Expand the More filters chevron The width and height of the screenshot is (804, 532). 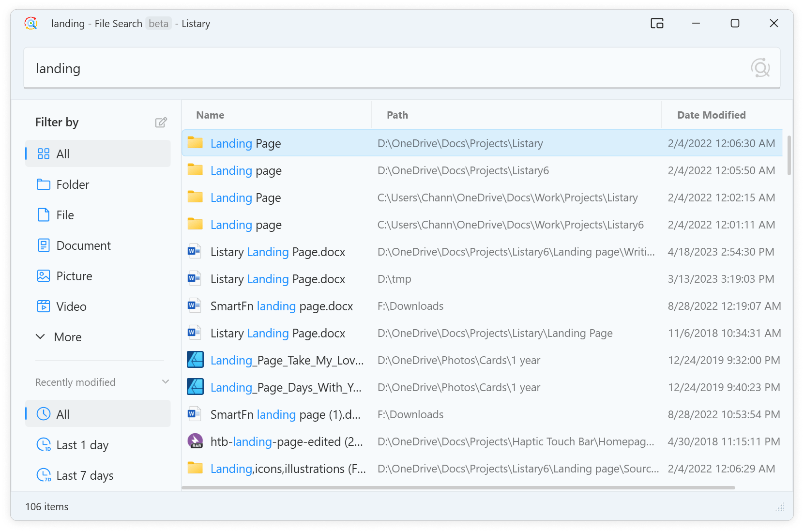click(x=41, y=336)
